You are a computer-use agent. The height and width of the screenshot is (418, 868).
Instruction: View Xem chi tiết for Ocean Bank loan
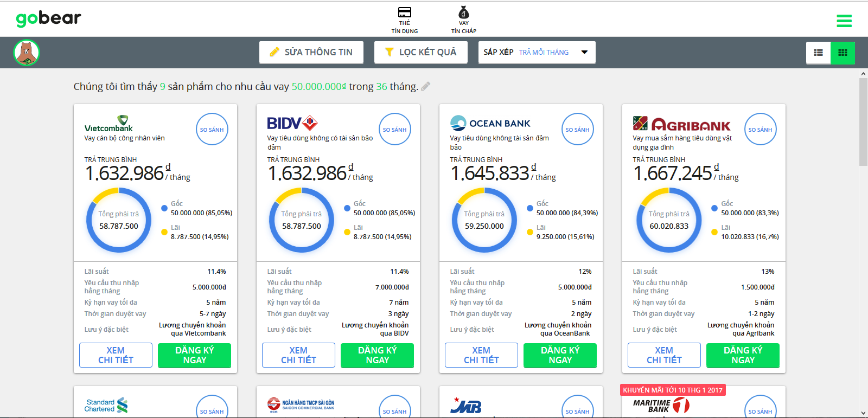click(x=481, y=355)
